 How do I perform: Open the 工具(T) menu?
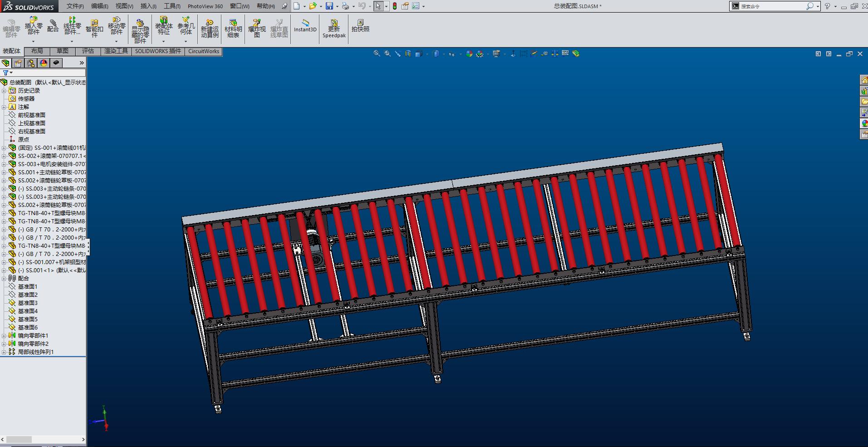(172, 6)
